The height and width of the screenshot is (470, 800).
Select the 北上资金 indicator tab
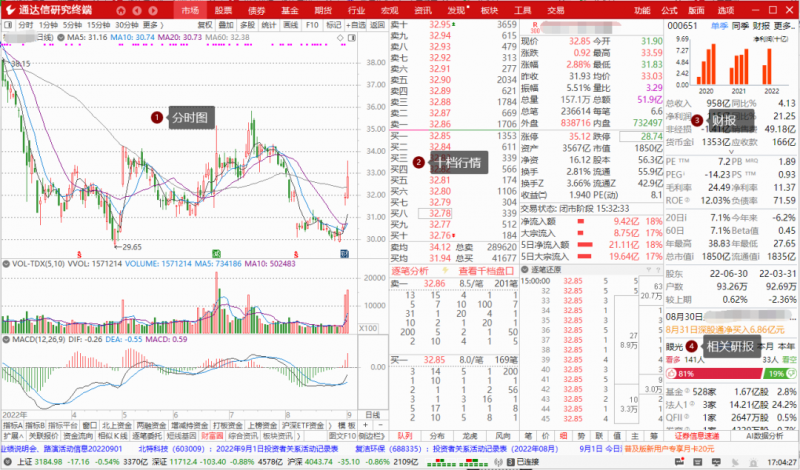click(116, 425)
